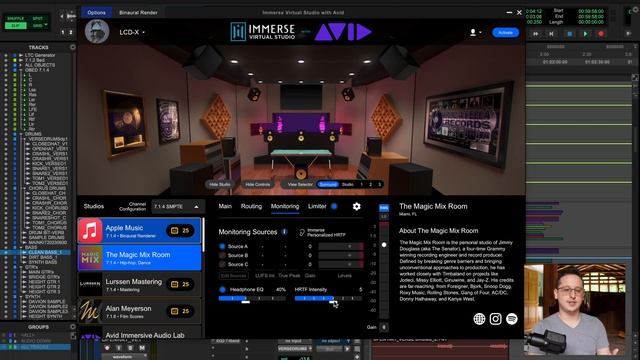
Task: Select view position 1
Action: [362, 184]
